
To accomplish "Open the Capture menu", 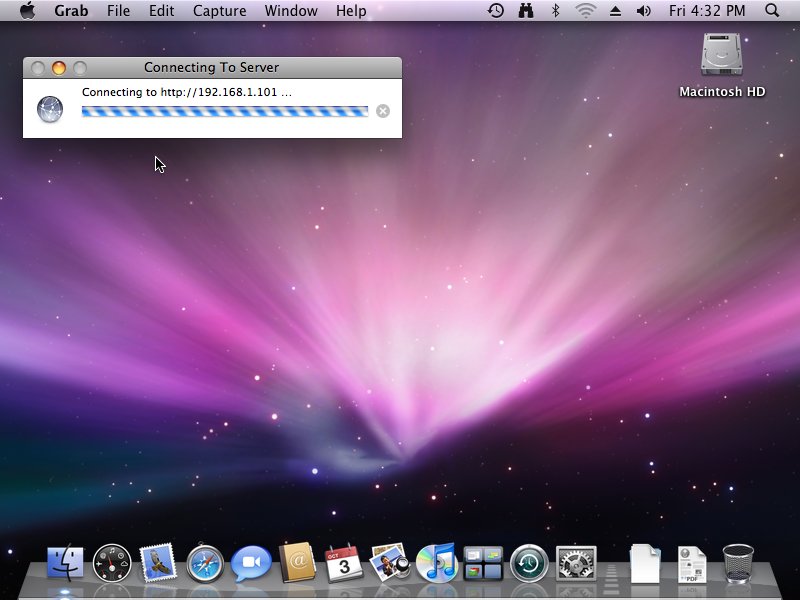I will coord(218,11).
